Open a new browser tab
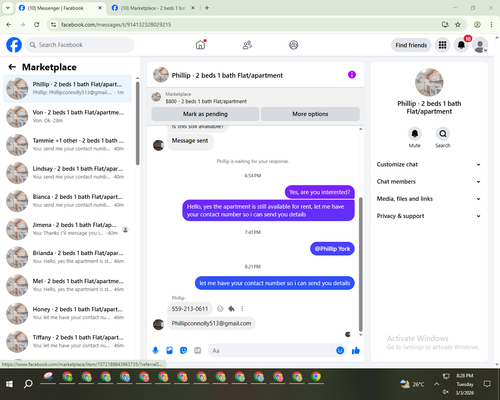 click(x=207, y=8)
